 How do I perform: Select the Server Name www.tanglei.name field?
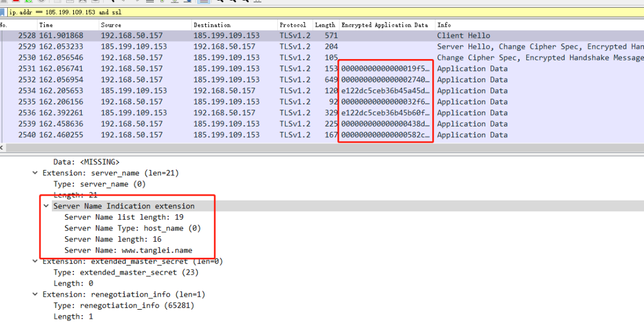click(x=128, y=250)
